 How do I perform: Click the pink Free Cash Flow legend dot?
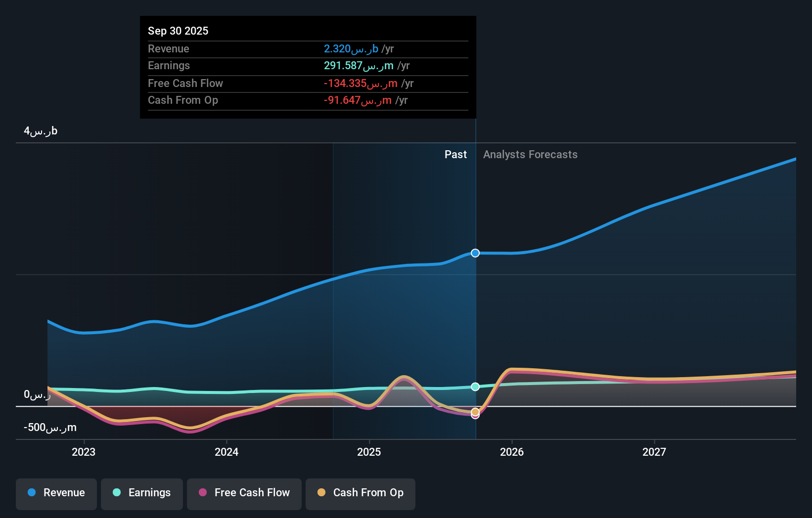point(202,493)
